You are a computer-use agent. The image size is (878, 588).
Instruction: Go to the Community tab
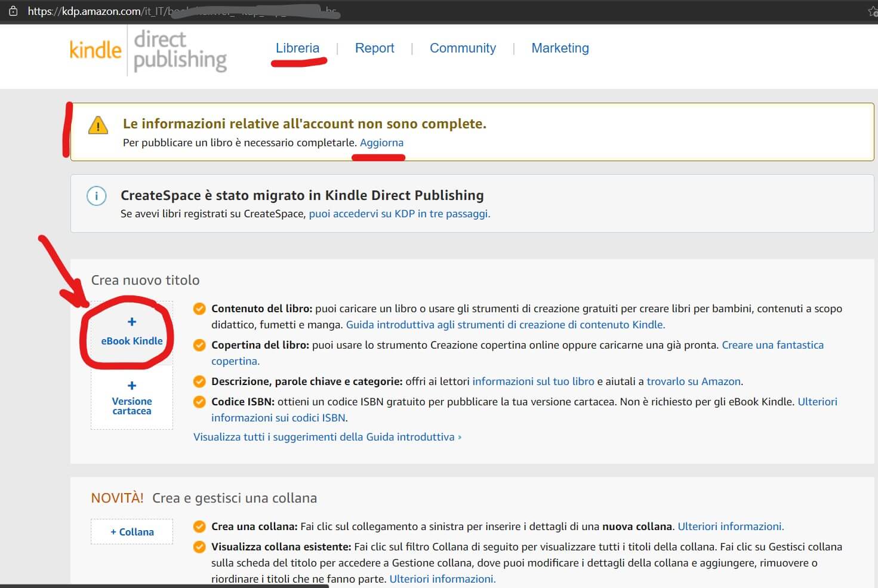463,48
